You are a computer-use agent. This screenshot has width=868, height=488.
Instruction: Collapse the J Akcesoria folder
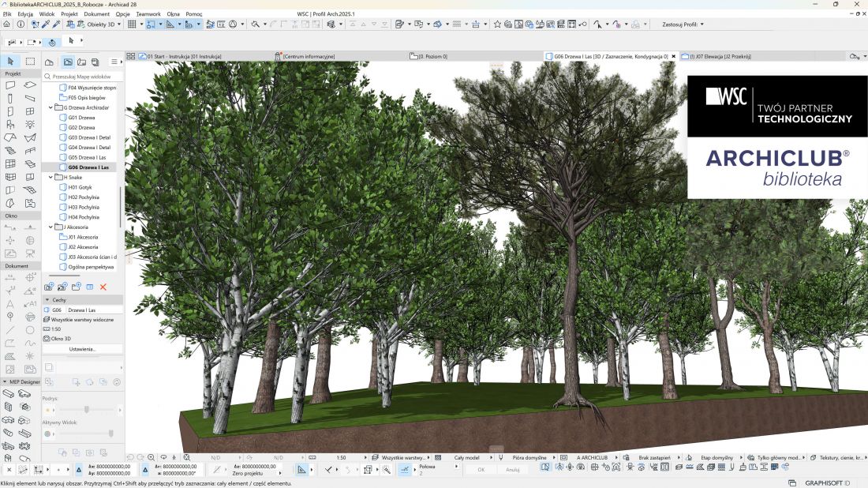click(x=51, y=227)
